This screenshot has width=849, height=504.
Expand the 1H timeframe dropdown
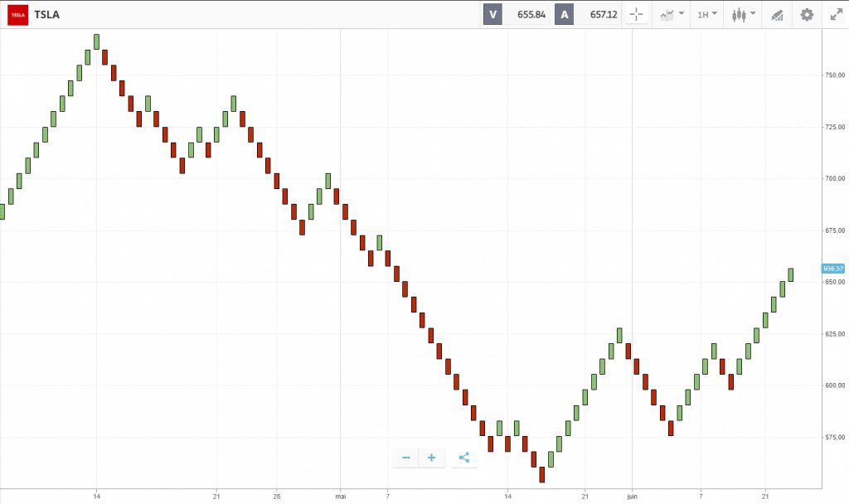click(707, 15)
